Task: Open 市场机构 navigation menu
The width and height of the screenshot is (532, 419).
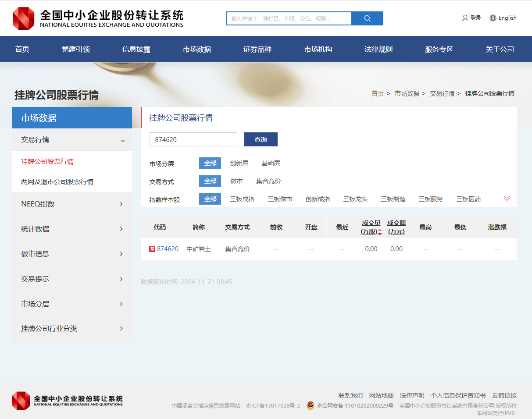Action: coord(318,49)
